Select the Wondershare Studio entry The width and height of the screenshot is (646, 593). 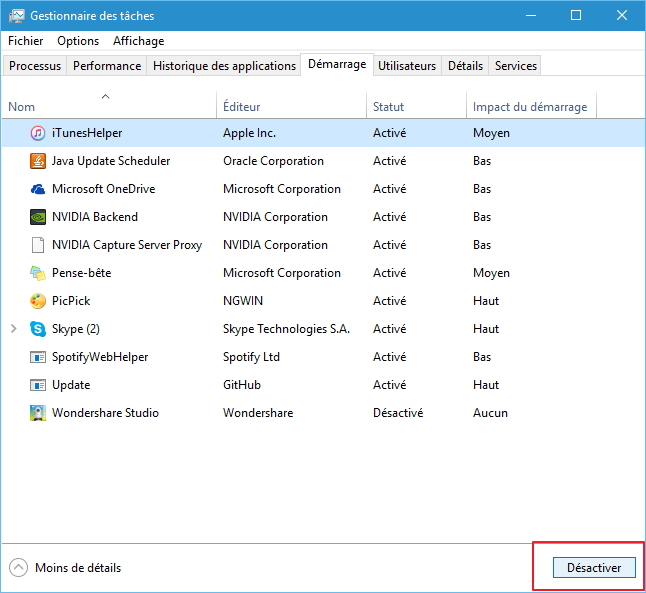tap(105, 413)
